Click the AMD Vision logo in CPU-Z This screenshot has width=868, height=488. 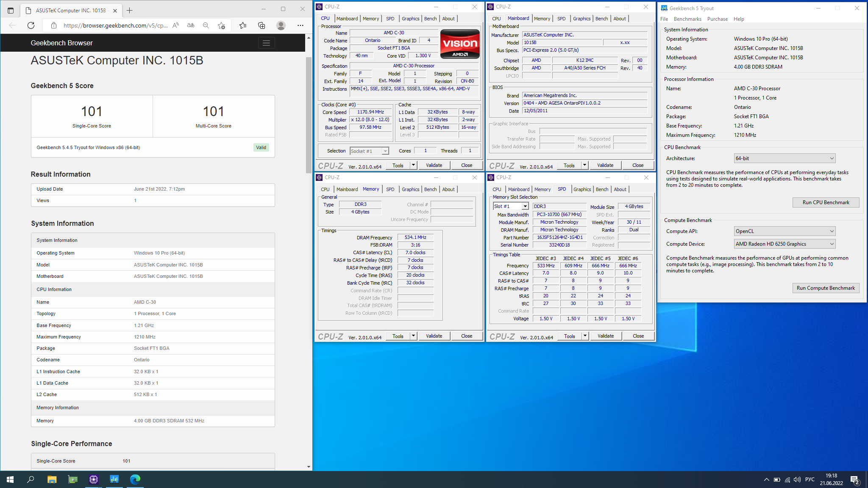click(x=460, y=44)
